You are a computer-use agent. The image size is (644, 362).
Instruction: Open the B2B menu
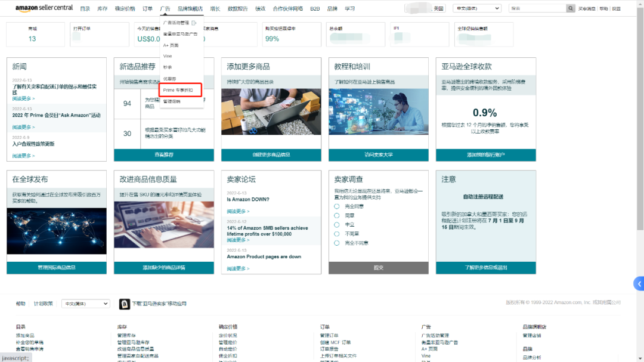tap(315, 8)
